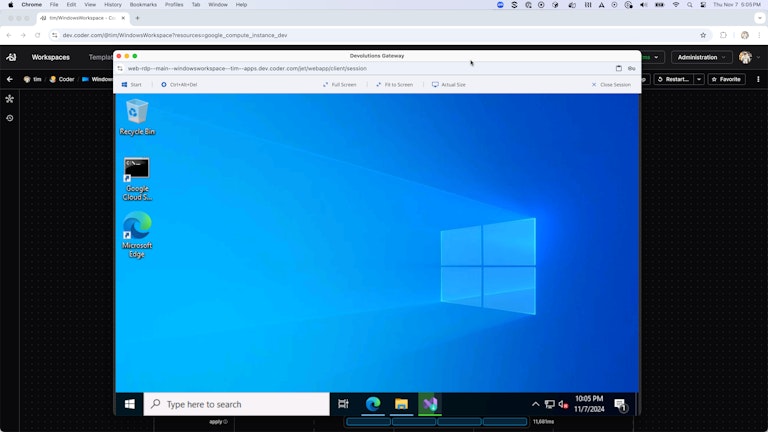Image resolution: width=768 pixels, height=432 pixels.
Task: Open the Workspaces tab in Coder
Action: pyautogui.click(x=50, y=57)
